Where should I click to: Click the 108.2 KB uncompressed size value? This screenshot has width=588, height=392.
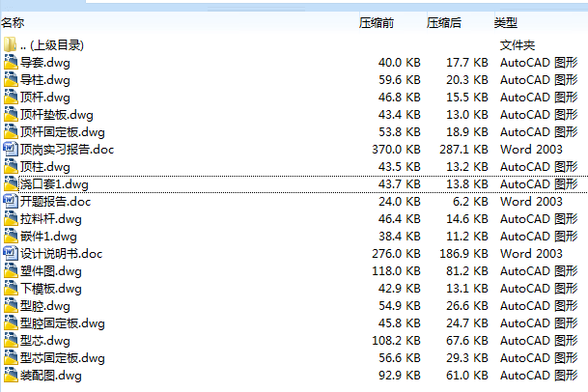tap(396, 341)
